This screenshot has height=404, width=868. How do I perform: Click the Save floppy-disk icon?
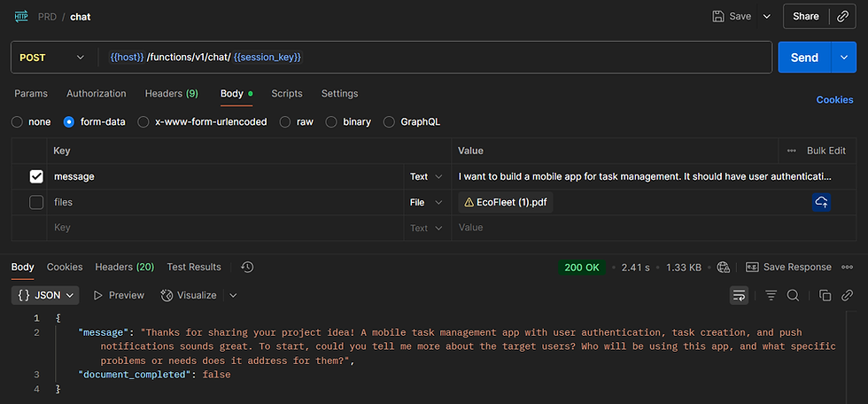click(x=718, y=17)
